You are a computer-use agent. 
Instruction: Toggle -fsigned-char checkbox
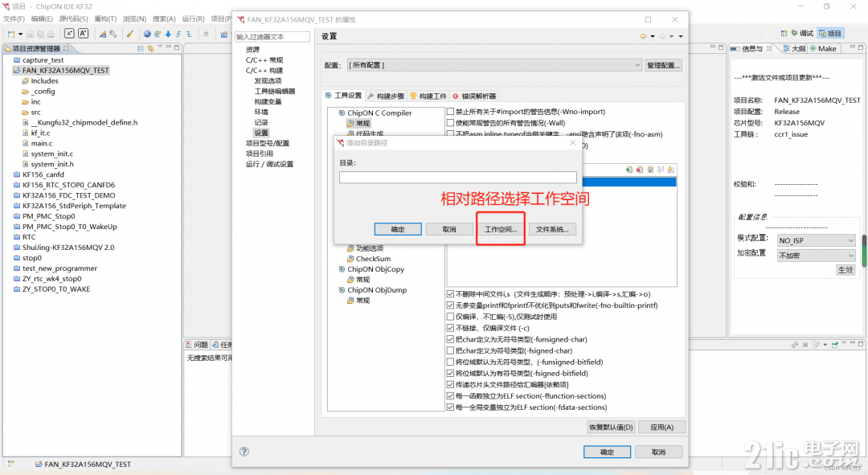coord(450,350)
